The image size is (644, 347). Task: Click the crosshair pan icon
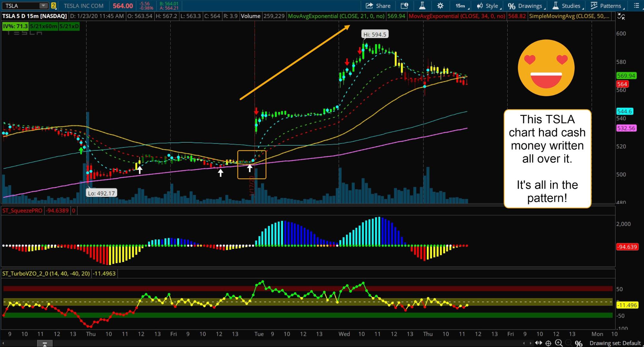coord(548,343)
